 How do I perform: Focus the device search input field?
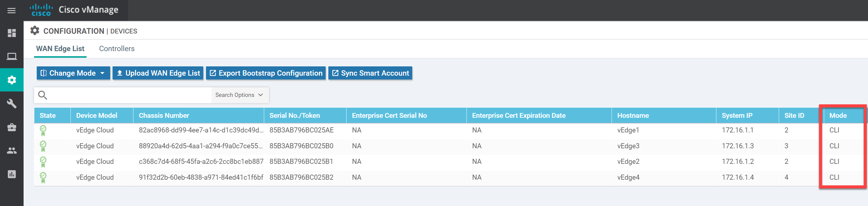coord(130,95)
